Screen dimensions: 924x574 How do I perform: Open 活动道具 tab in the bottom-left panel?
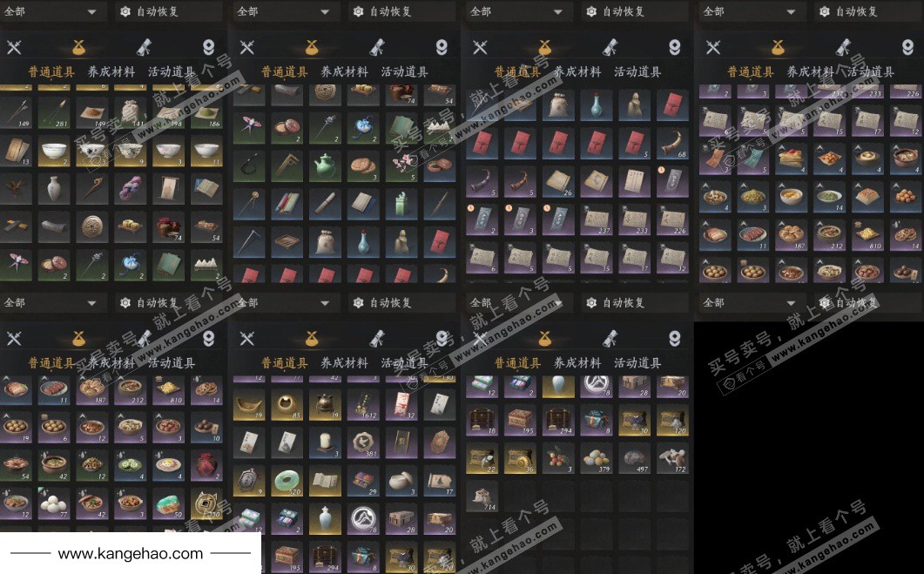[x=172, y=363]
